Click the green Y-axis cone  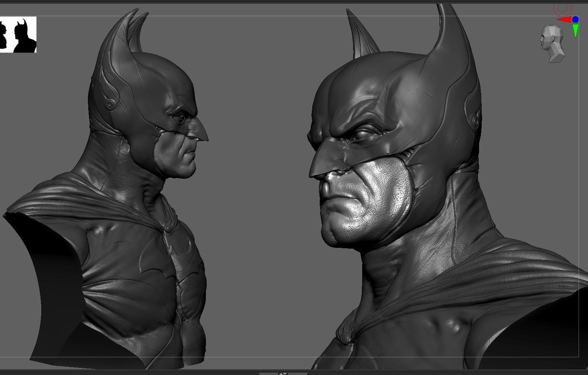(x=576, y=31)
